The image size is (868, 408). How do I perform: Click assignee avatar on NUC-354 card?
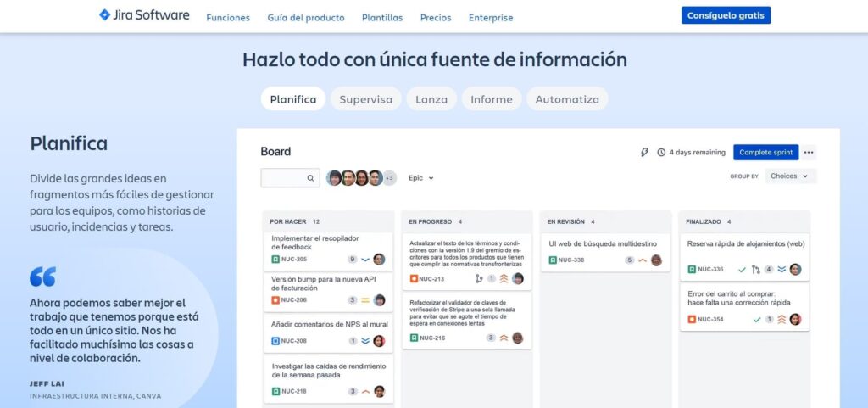tap(795, 320)
